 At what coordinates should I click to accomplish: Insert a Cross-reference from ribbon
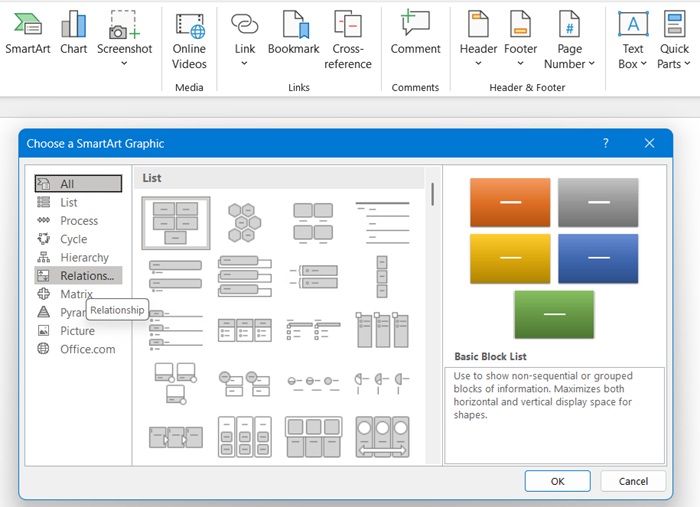[x=348, y=40]
